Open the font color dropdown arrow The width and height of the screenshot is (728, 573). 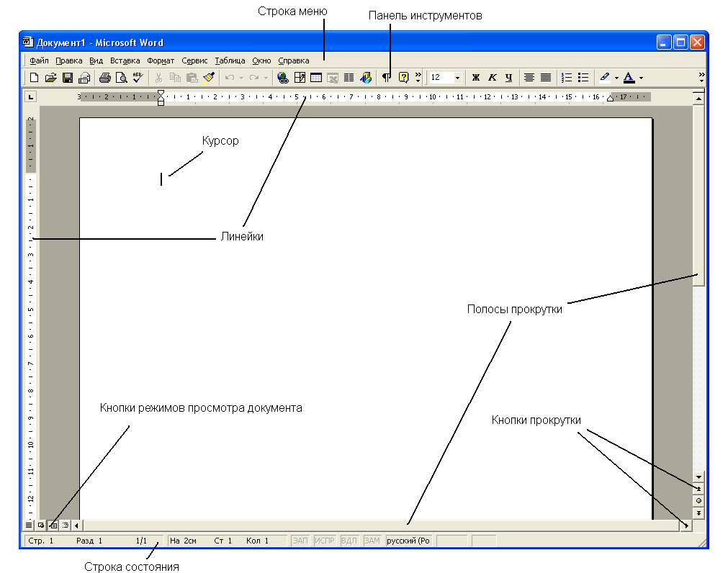click(641, 78)
